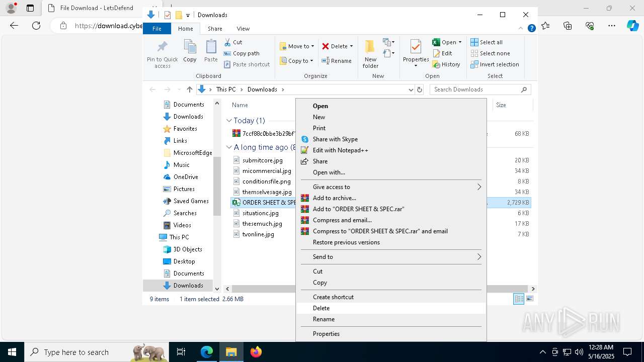The width and height of the screenshot is (644, 362).
Task: Click Select none in ribbon
Action: pyautogui.click(x=491, y=53)
